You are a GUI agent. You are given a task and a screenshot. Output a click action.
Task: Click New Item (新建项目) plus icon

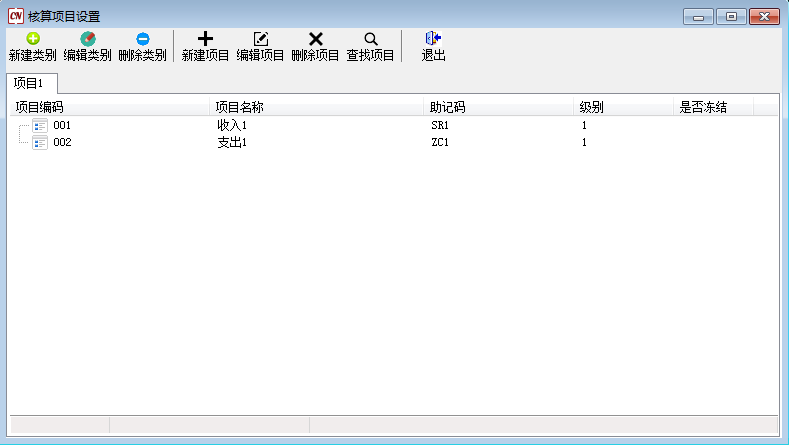206,39
